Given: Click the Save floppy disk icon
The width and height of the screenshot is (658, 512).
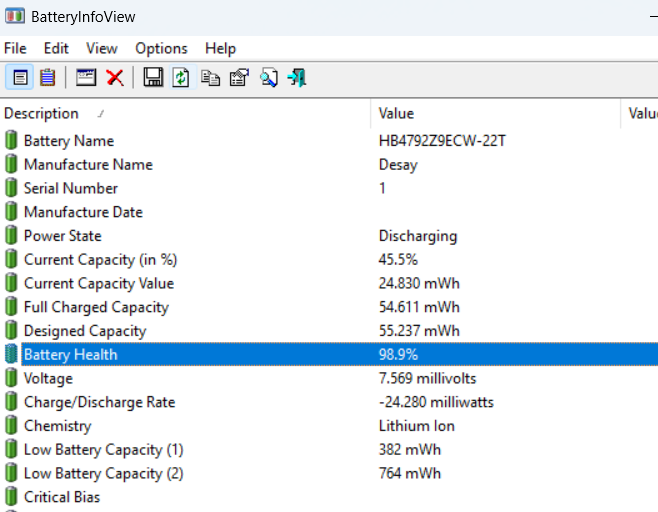Looking at the screenshot, I should click(x=153, y=78).
